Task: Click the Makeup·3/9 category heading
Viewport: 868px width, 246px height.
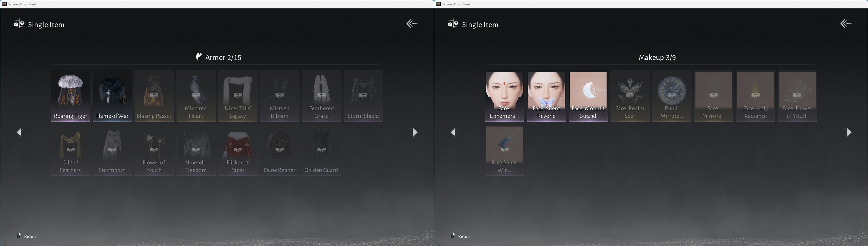Action: pyautogui.click(x=658, y=57)
